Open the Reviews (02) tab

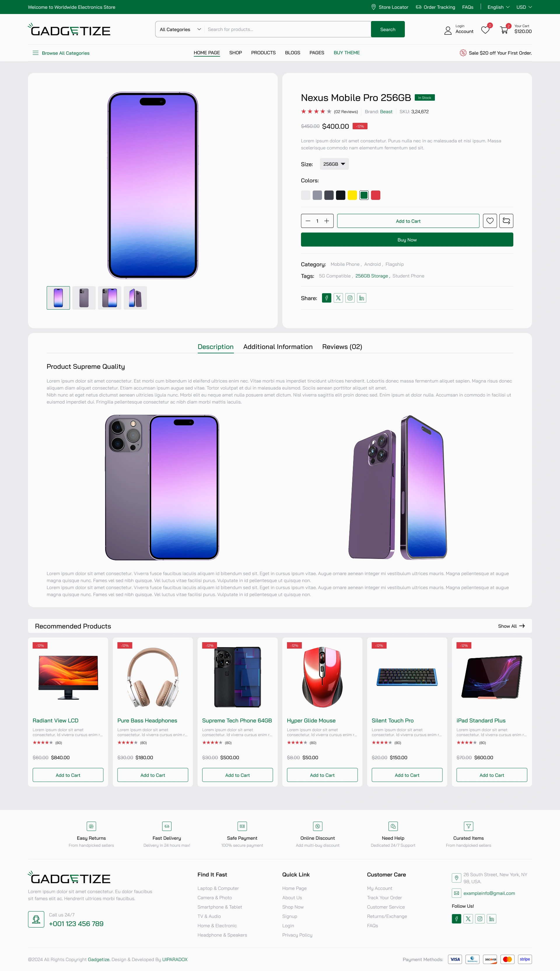(x=342, y=347)
